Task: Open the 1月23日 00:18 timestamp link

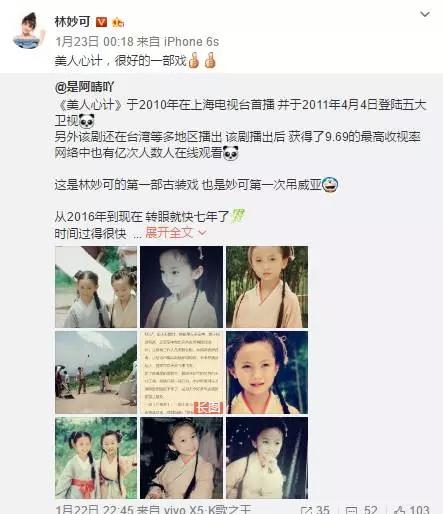Action: coord(94,42)
